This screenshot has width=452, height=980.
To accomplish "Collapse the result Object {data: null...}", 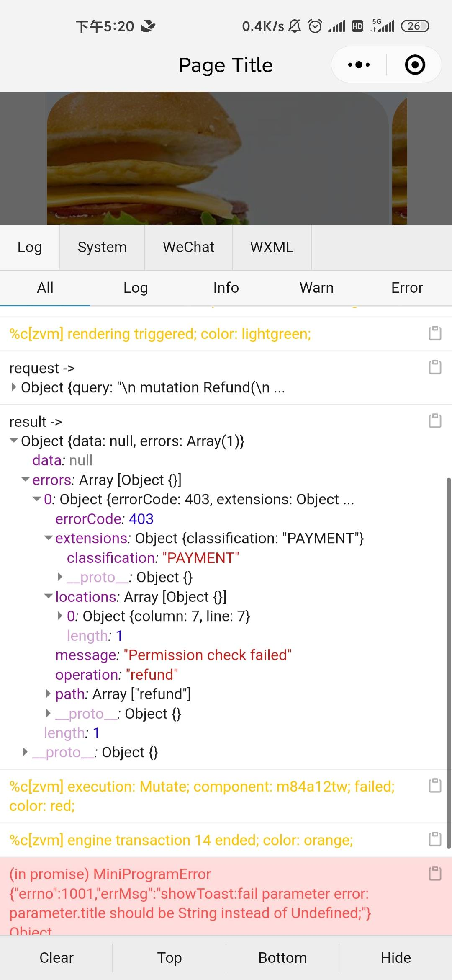I will tap(14, 441).
